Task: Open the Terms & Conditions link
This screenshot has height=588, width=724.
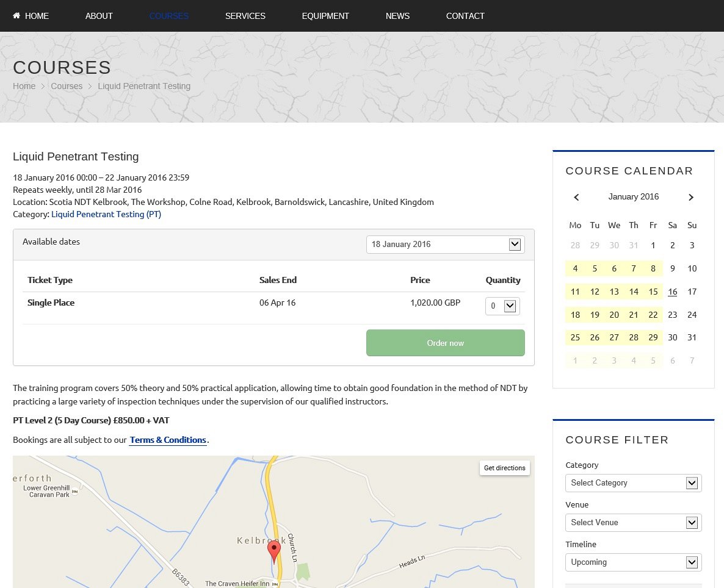Action: click(168, 440)
